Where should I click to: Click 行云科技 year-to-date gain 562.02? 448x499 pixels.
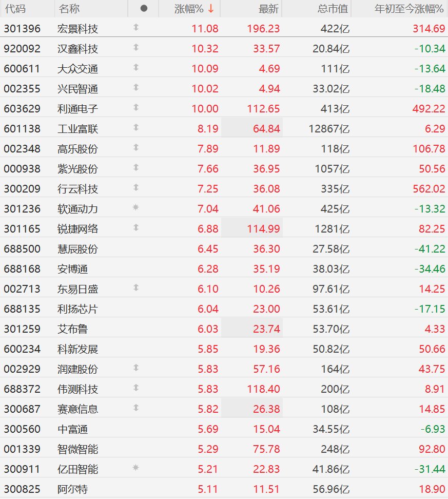click(429, 189)
